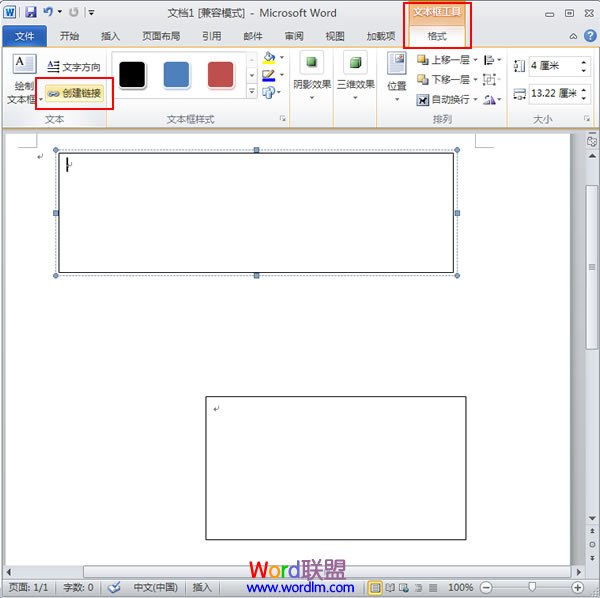
Task: Decrease the shape width with down arrow
Action: 584,98
